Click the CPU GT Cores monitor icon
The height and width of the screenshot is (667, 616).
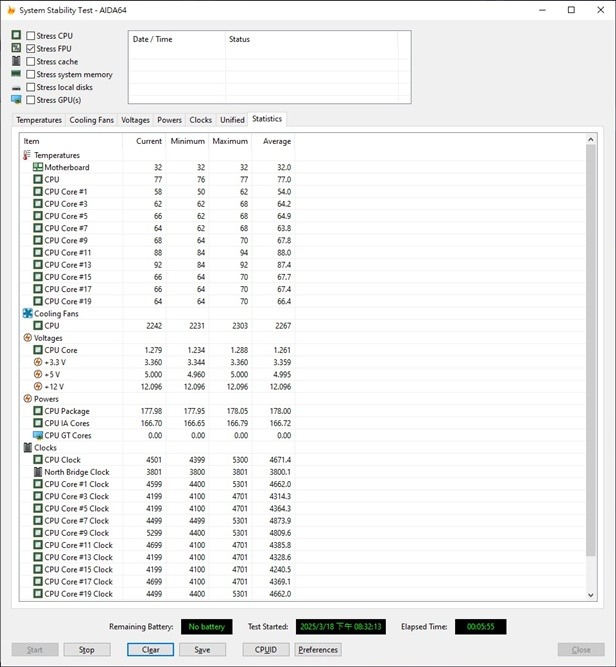click(x=38, y=435)
